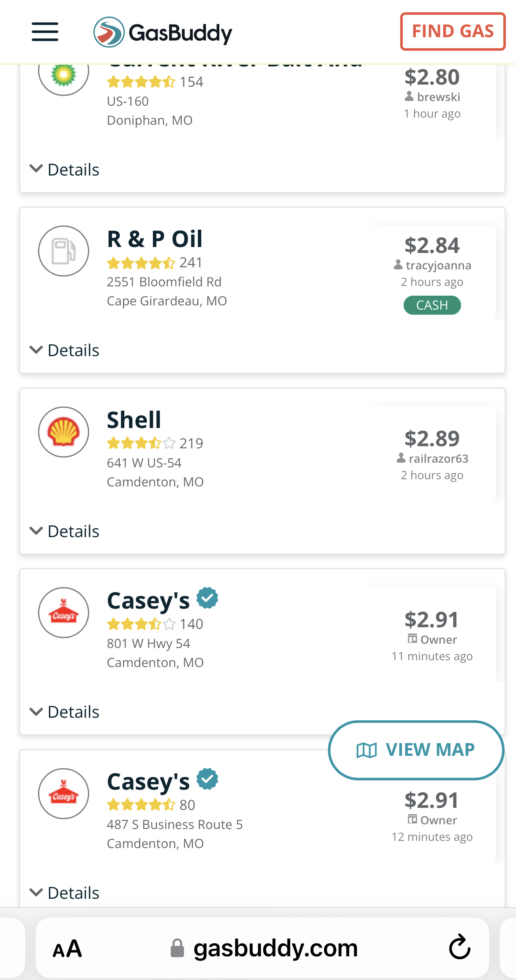Expand Details for Shell station
The image size is (516, 980).
click(x=65, y=531)
